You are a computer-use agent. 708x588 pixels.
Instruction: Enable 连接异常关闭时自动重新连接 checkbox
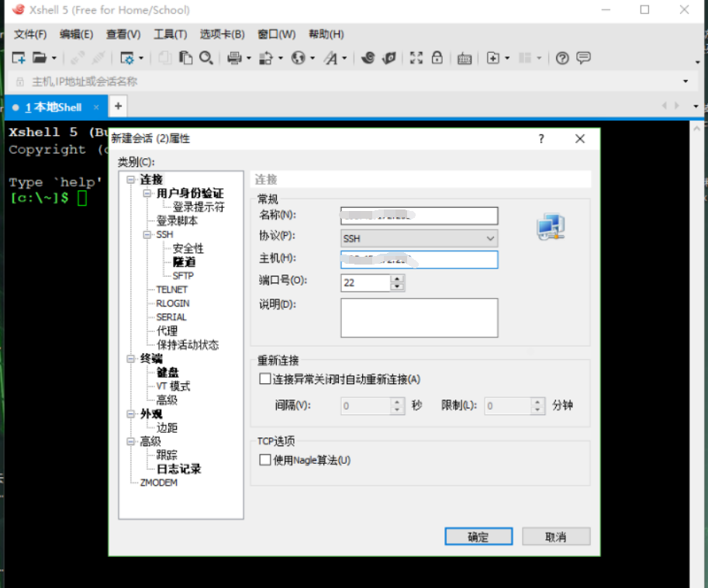(x=265, y=379)
